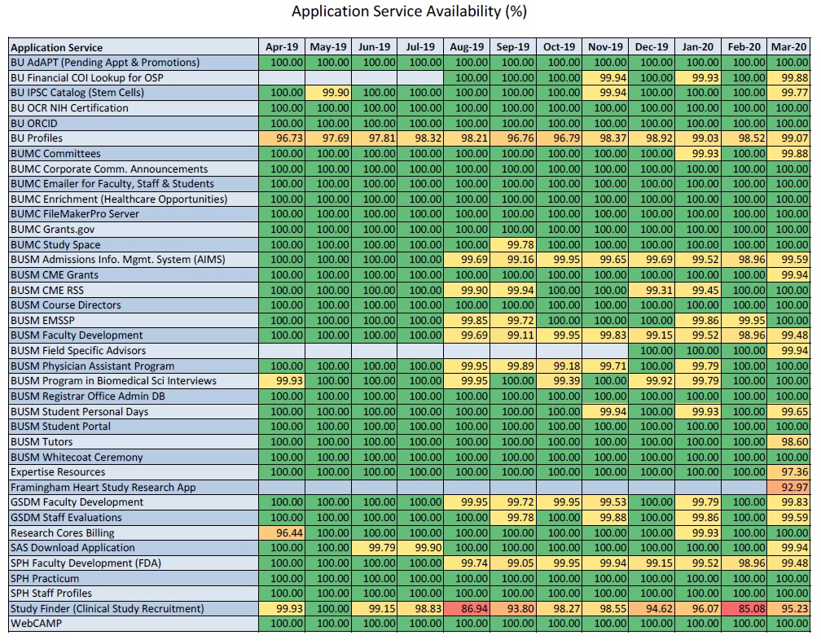Select the 'Jul-19' column header

coord(420,46)
